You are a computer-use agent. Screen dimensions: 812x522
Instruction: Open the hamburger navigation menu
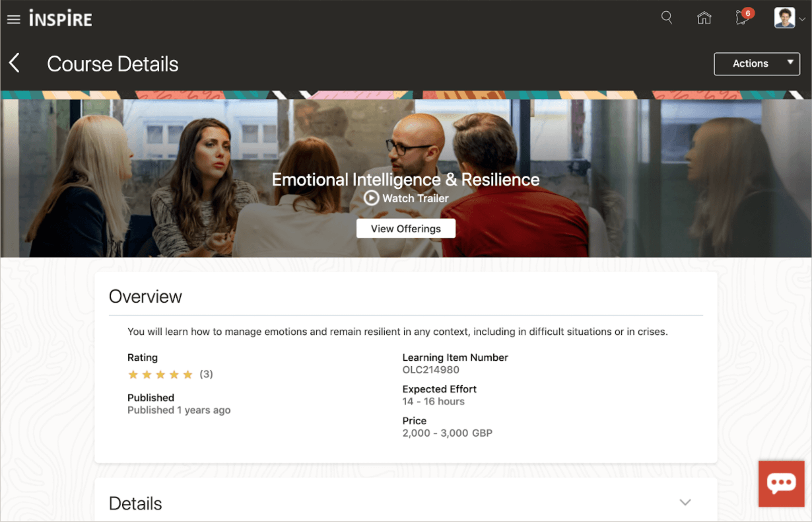pos(13,19)
